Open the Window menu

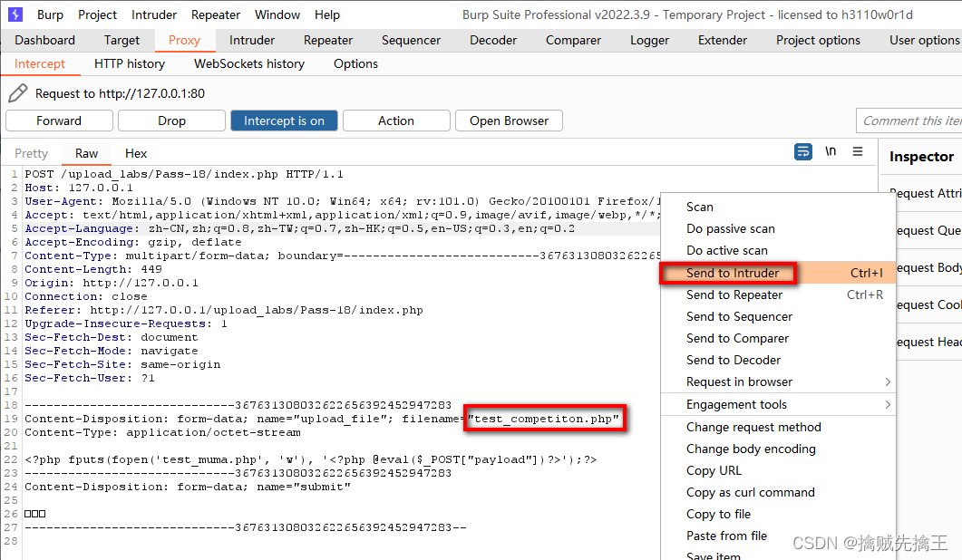click(x=277, y=14)
